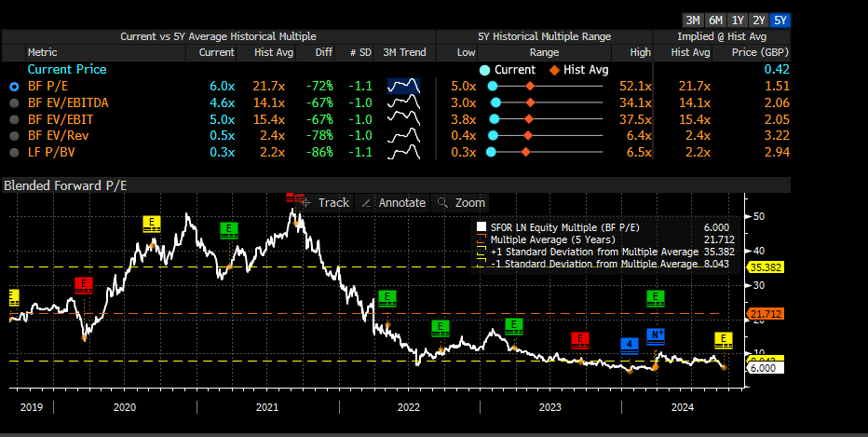868x437 pixels.
Task: Click the Metric column header
Action: (x=43, y=52)
